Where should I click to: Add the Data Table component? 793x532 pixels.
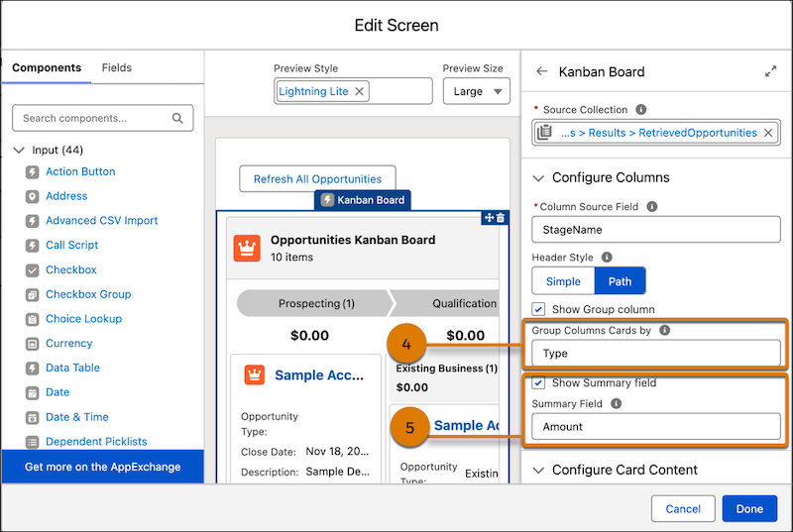(72, 368)
